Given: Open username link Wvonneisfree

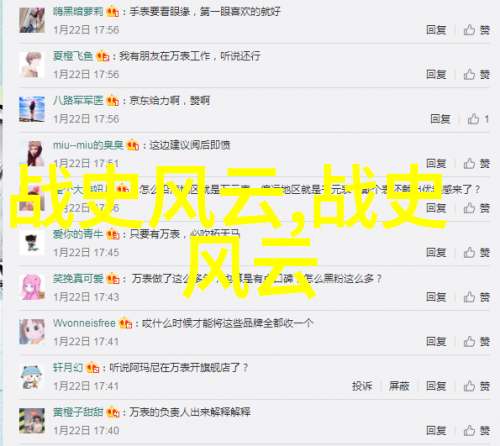Looking at the screenshot, I should pos(84,323).
